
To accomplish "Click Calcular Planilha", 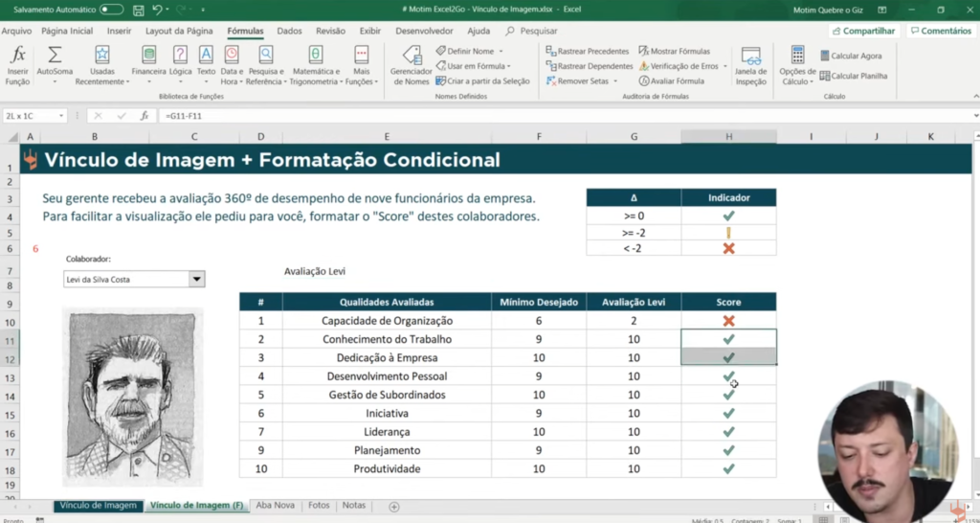I will [x=853, y=76].
